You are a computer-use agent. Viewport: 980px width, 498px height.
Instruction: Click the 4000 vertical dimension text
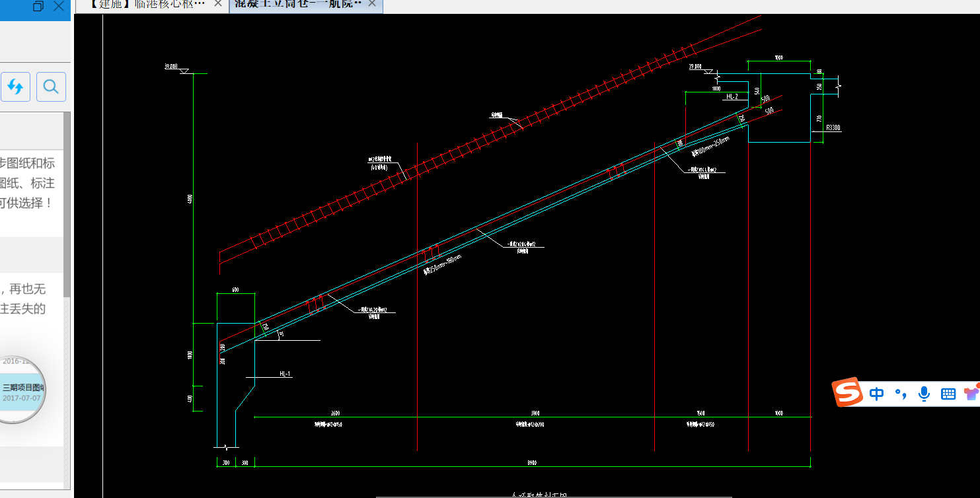tap(190, 198)
